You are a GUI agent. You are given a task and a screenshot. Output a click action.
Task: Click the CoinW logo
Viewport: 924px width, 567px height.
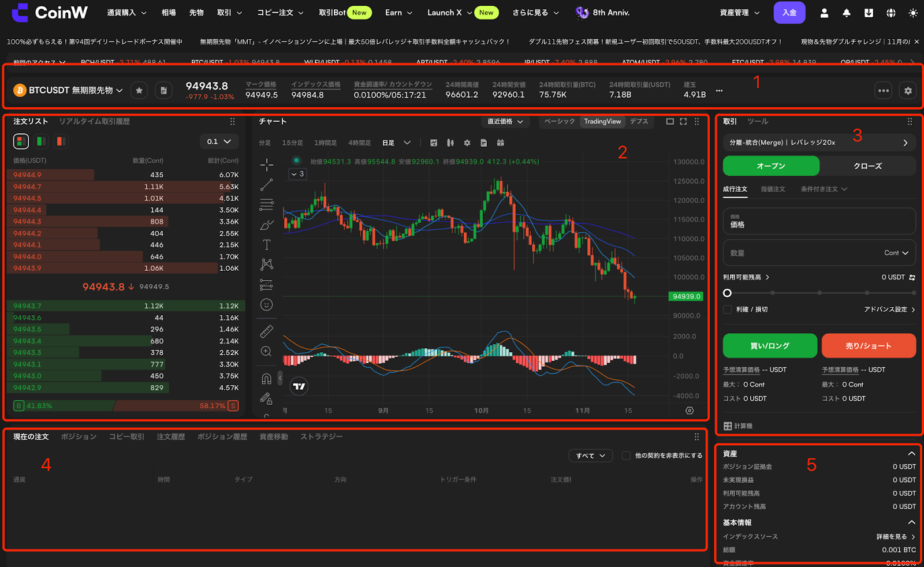pyautogui.click(x=50, y=12)
